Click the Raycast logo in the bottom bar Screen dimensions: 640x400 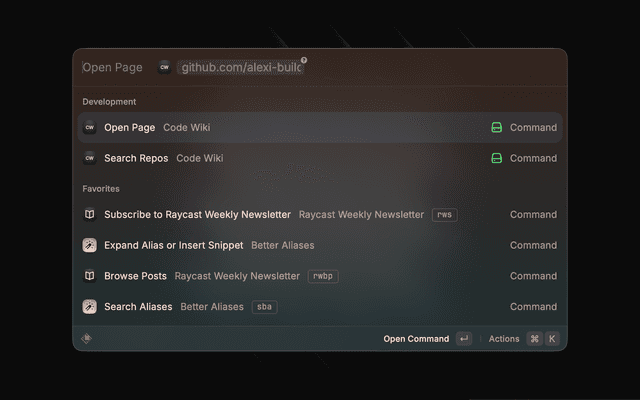tap(87, 339)
